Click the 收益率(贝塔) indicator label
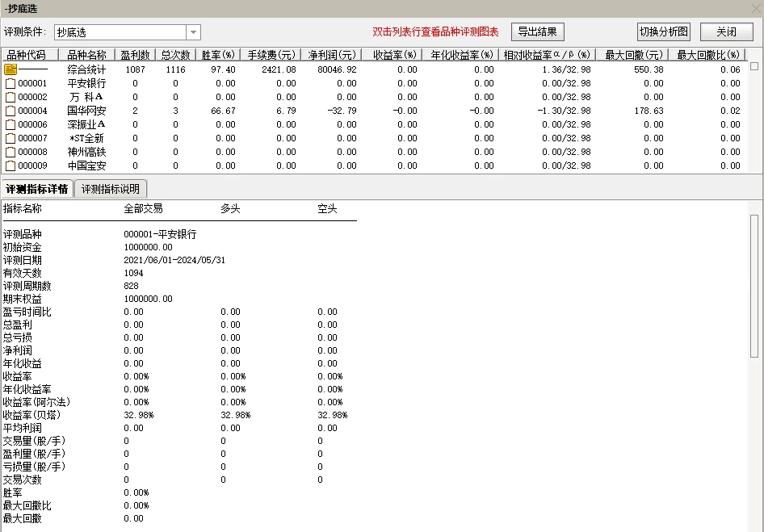The width and height of the screenshot is (764, 532). pyautogui.click(x=31, y=415)
